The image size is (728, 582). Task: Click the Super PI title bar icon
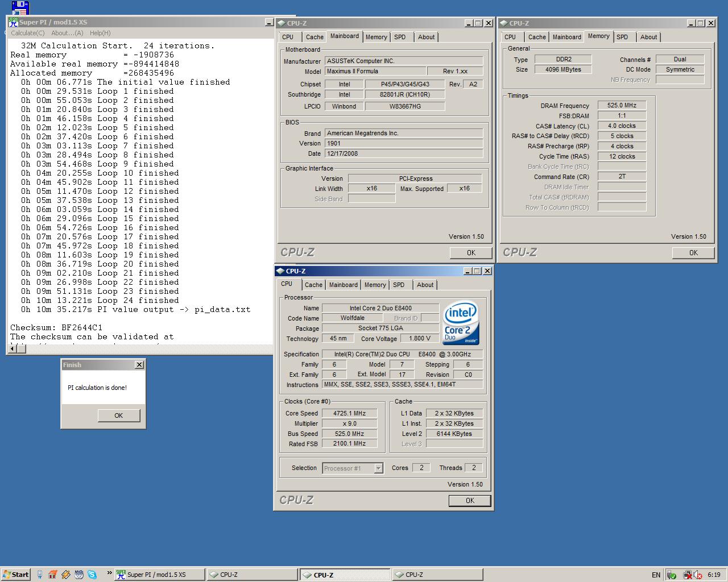13,22
